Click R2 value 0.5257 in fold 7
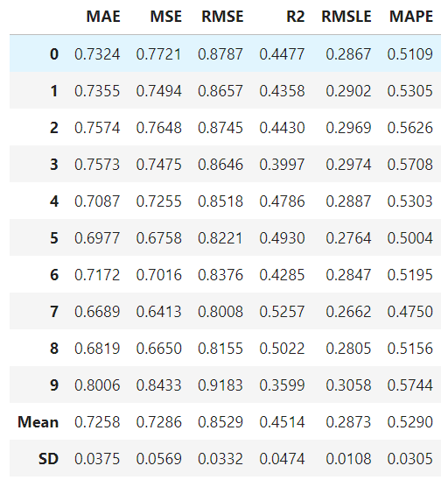The height and width of the screenshot is (494, 448). click(x=282, y=312)
